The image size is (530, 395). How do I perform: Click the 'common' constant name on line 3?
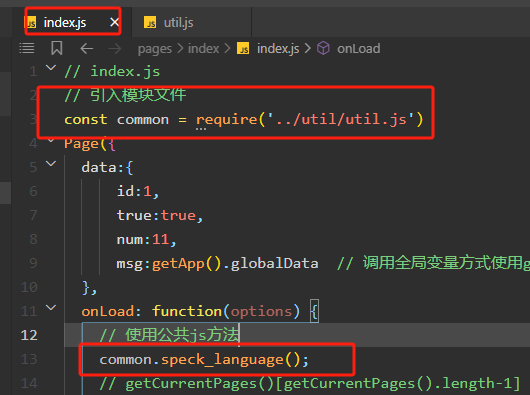[x=143, y=120]
